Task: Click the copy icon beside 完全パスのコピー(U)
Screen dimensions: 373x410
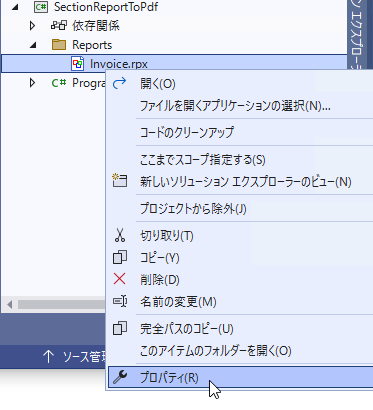Action: pyautogui.click(x=120, y=328)
